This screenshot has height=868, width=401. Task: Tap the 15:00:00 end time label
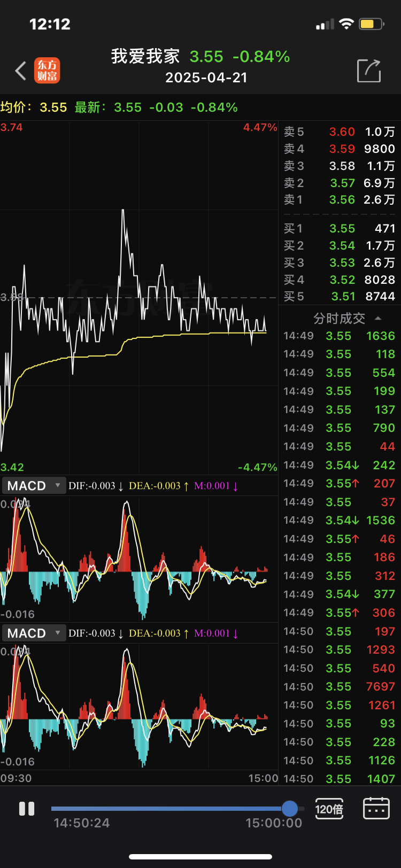[x=274, y=823]
